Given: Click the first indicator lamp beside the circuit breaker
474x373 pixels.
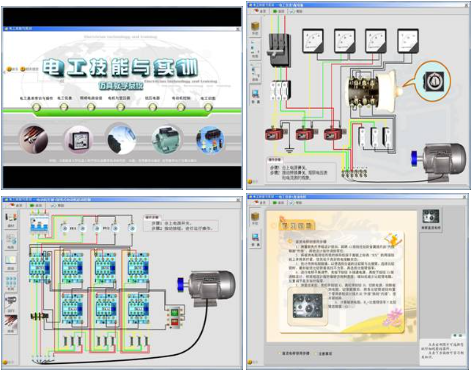Looking at the screenshot, I should point(65,228).
